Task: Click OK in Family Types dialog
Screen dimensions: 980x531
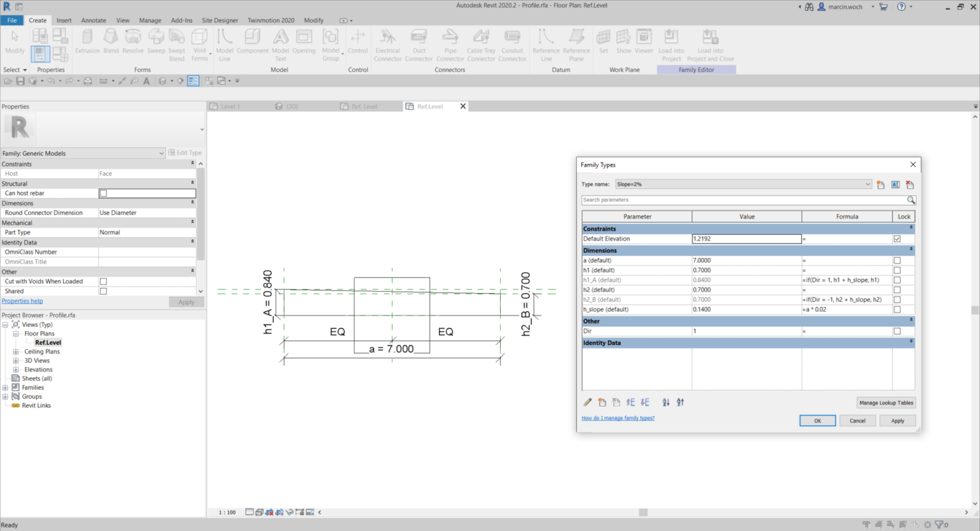Action: (817, 421)
